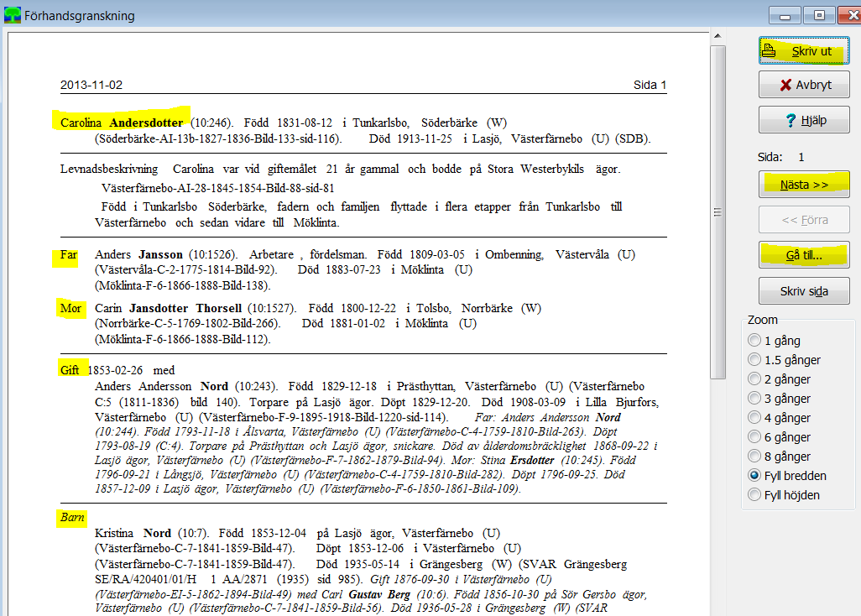Click the date 2013-11-02 in header
The image size is (861, 616).
[x=91, y=85]
